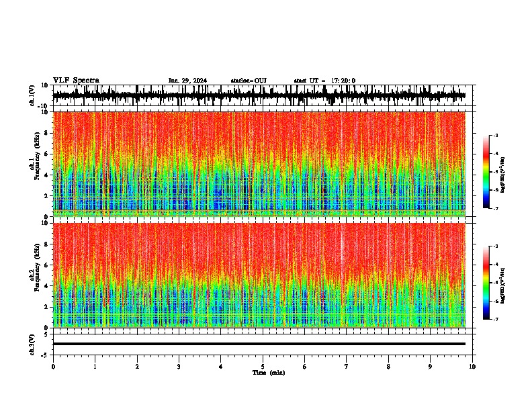Click the "VLF Spectra" plot title

coord(76,81)
